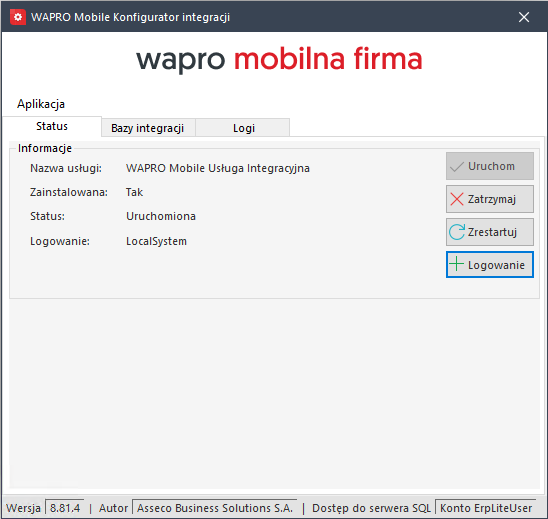Switch to the Logi tab
The height and width of the screenshot is (519, 548).
(x=244, y=128)
